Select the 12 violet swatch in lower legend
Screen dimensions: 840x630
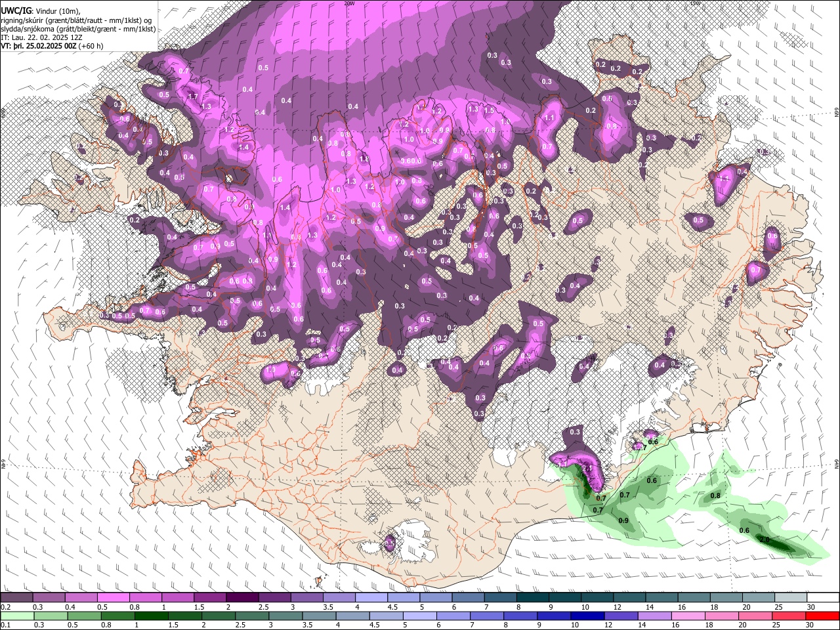point(620,616)
